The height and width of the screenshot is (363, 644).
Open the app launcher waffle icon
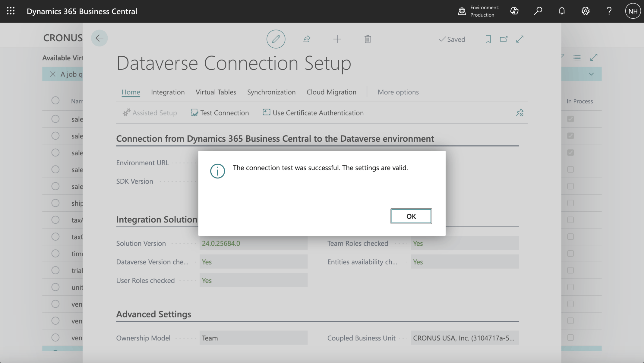point(11,11)
